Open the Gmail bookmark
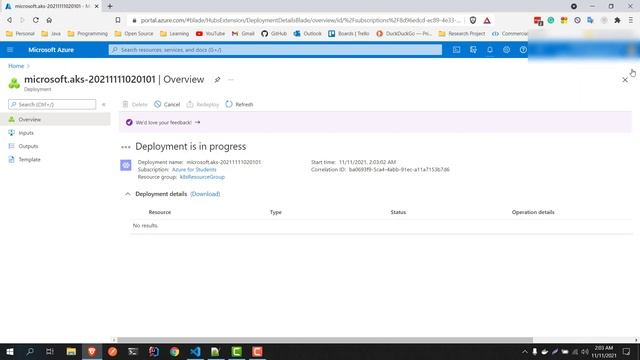The width and height of the screenshot is (640, 360). tap(243, 33)
